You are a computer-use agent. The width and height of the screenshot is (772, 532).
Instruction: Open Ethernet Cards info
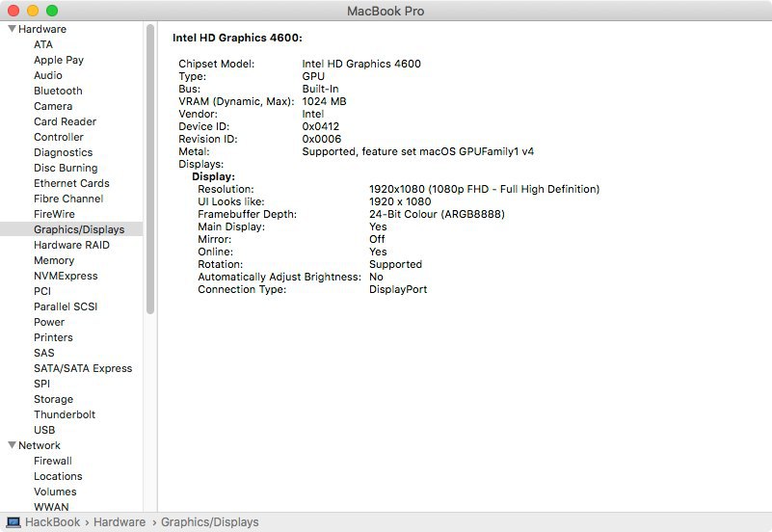point(71,183)
